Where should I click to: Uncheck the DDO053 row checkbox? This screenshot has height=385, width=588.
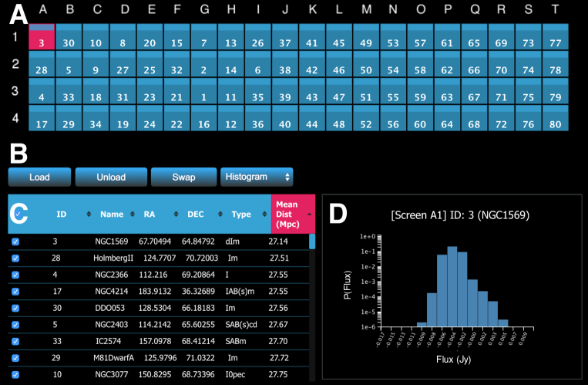[x=15, y=308]
